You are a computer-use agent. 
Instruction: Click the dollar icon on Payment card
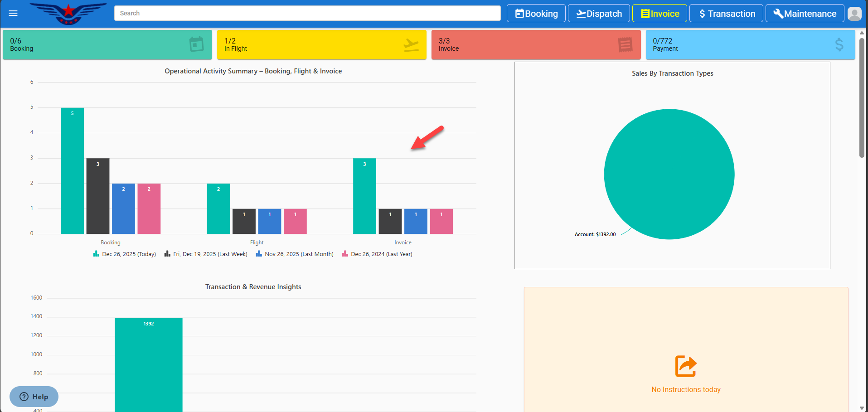[x=839, y=44]
